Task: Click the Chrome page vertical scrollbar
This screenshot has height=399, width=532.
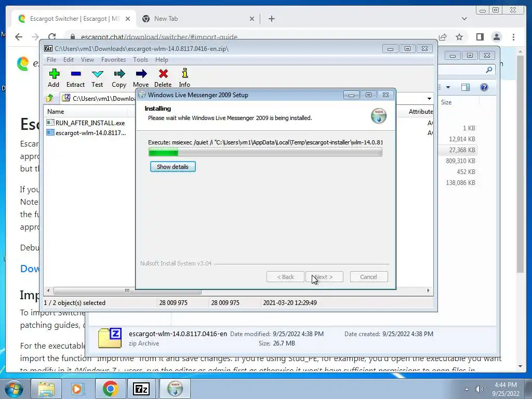Action: click(x=520, y=163)
